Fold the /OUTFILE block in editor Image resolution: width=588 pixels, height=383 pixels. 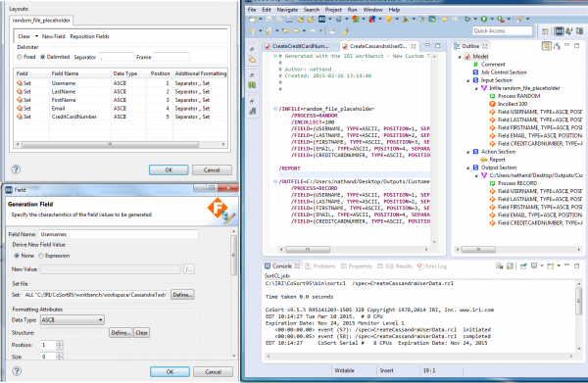click(x=275, y=181)
